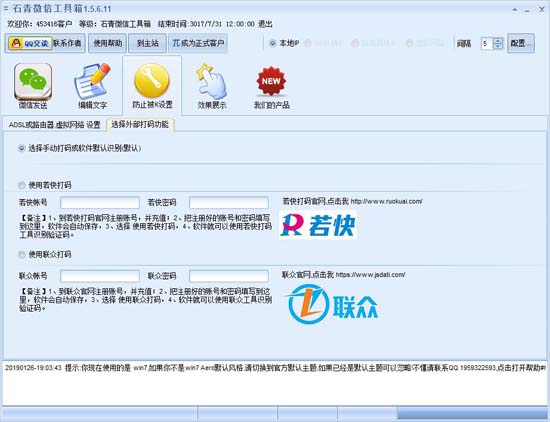This screenshot has width=550, height=422.
Task: Click the 若快帐号 input field
Action: (x=100, y=202)
